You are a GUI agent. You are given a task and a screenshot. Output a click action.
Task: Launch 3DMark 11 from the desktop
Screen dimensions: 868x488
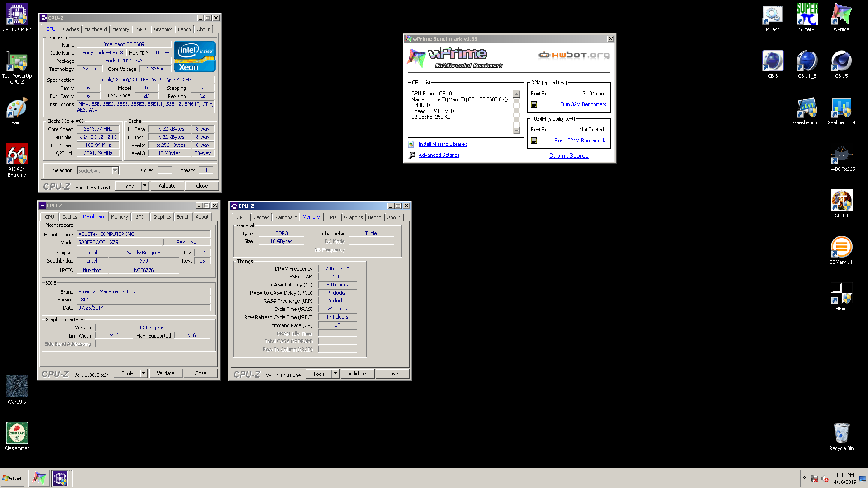tap(841, 251)
